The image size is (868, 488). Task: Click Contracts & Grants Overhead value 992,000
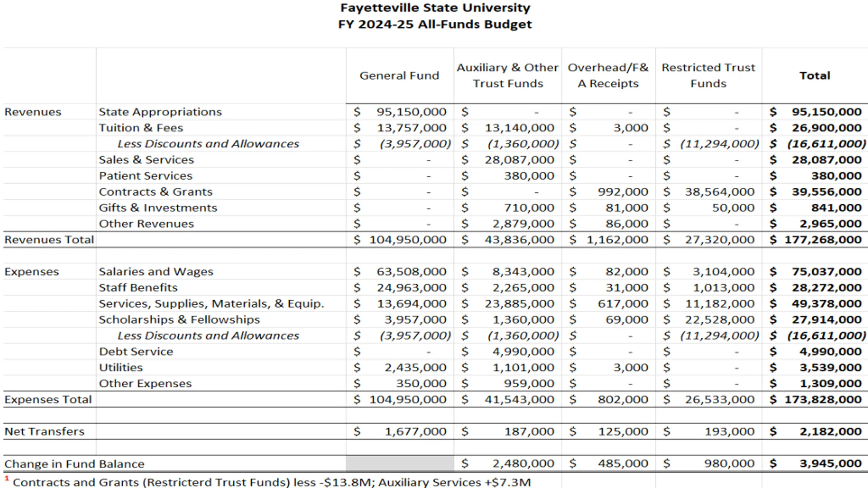pyautogui.click(x=623, y=192)
